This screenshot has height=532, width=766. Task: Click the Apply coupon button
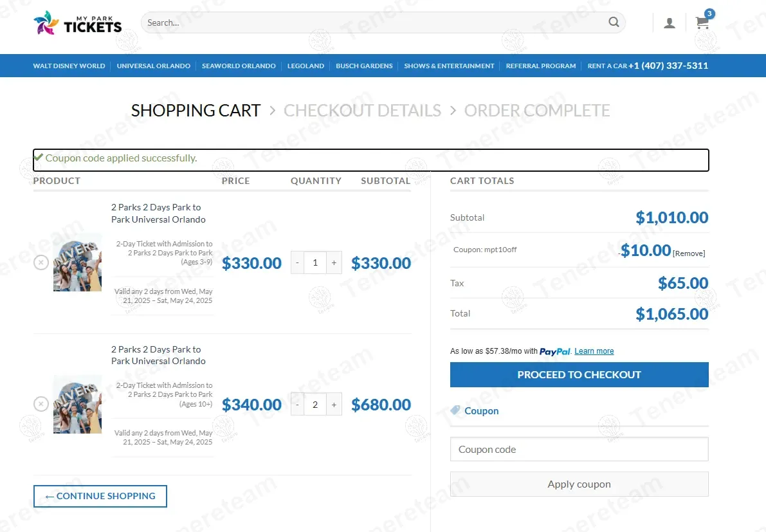click(x=579, y=484)
